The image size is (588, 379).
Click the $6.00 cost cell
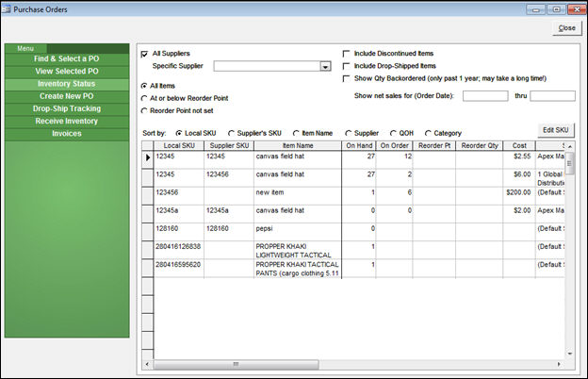(x=519, y=178)
